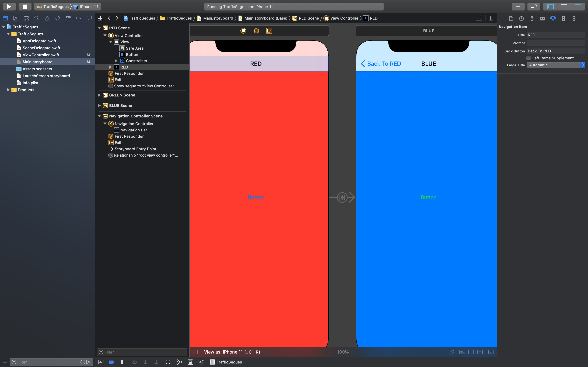Expand the GREEN Scene in outline
The height and width of the screenshot is (367, 588).
pos(99,95)
